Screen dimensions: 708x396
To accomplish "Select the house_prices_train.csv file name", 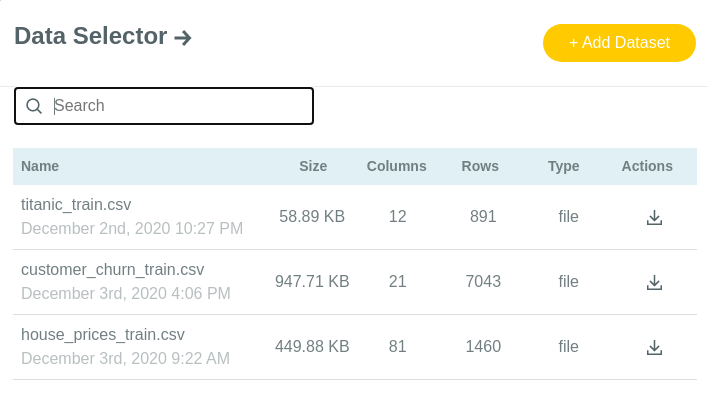I will pos(102,335).
